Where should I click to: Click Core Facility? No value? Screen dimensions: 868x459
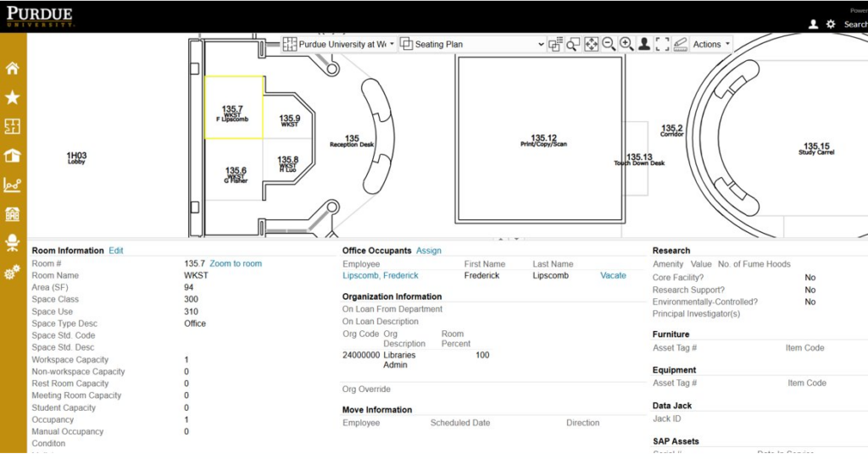[x=810, y=278]
